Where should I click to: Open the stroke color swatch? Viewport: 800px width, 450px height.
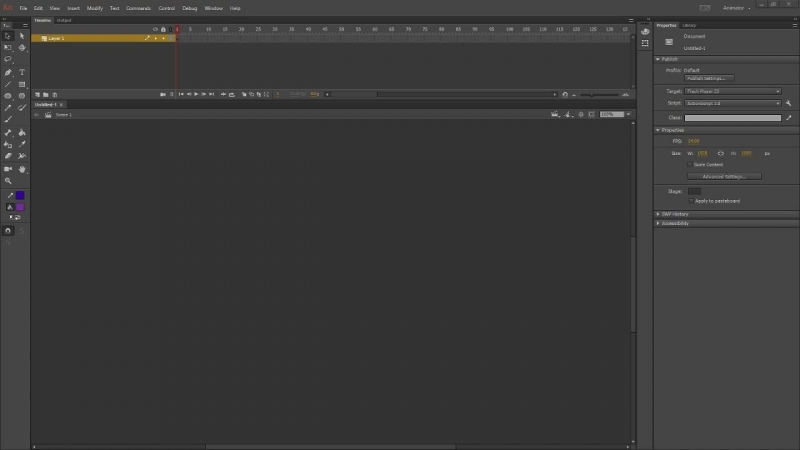(20, 195)
